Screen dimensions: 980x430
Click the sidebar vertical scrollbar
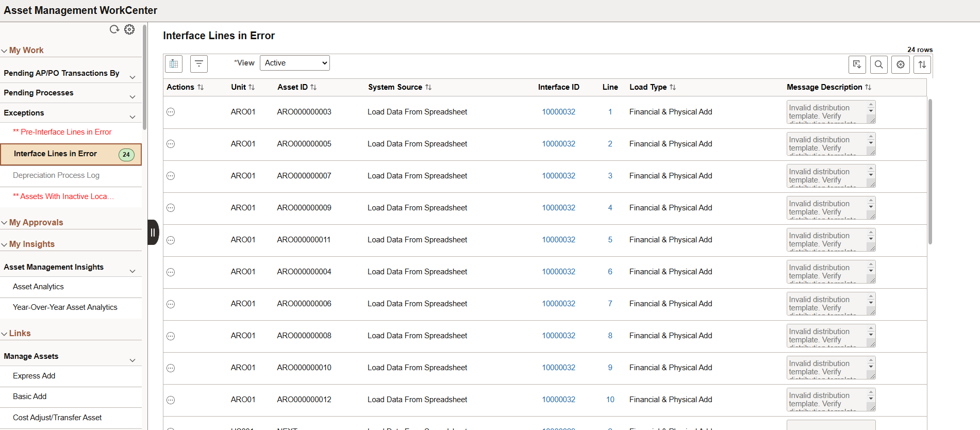(x=145, y=77)
